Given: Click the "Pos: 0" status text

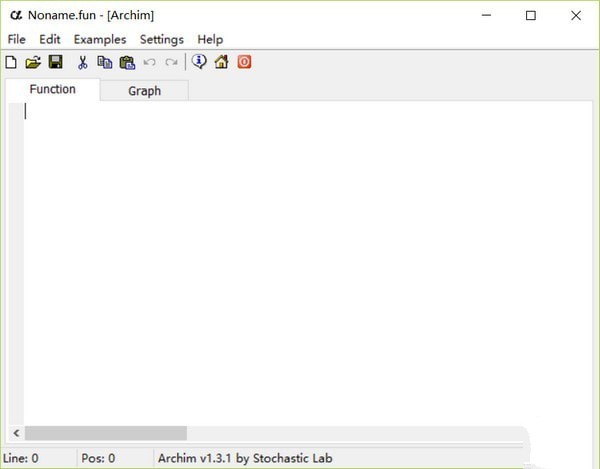Looking at the screenshot, I should (x=98, y=458).
